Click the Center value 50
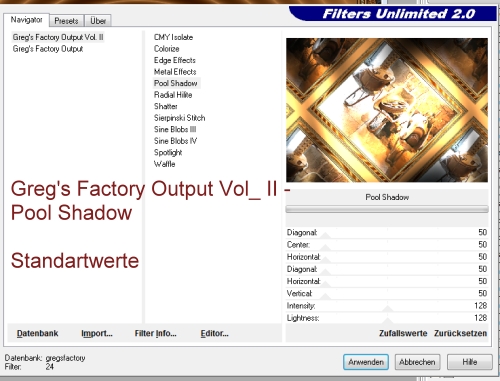The image size is (500, 381). click(482, 245)
